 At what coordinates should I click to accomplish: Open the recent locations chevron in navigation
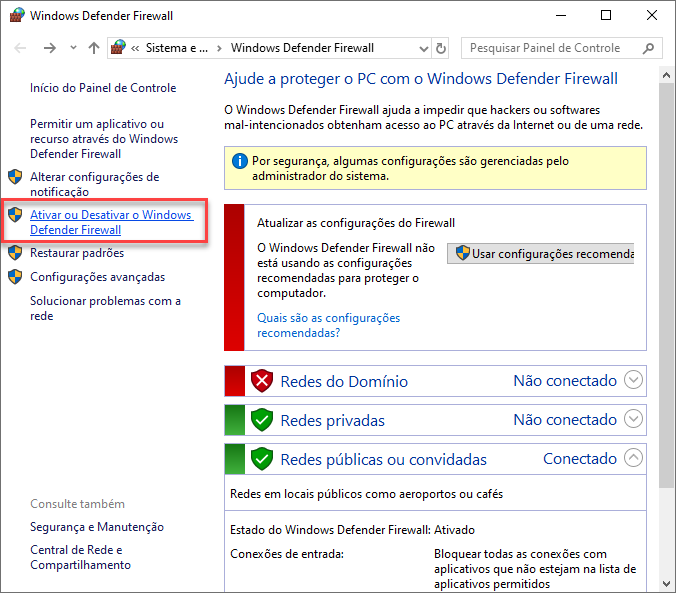click(73, 47)
